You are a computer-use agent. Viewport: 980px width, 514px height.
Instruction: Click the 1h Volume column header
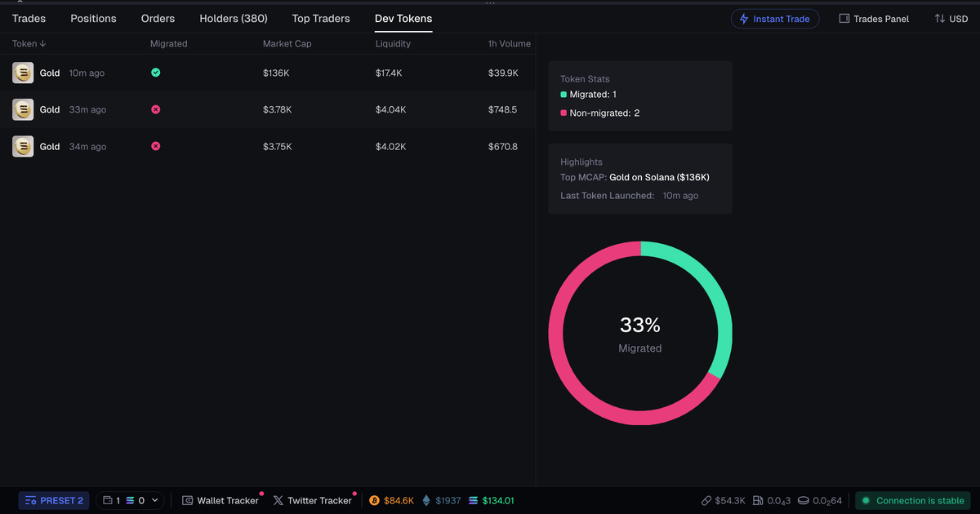[x=510, y=43]
